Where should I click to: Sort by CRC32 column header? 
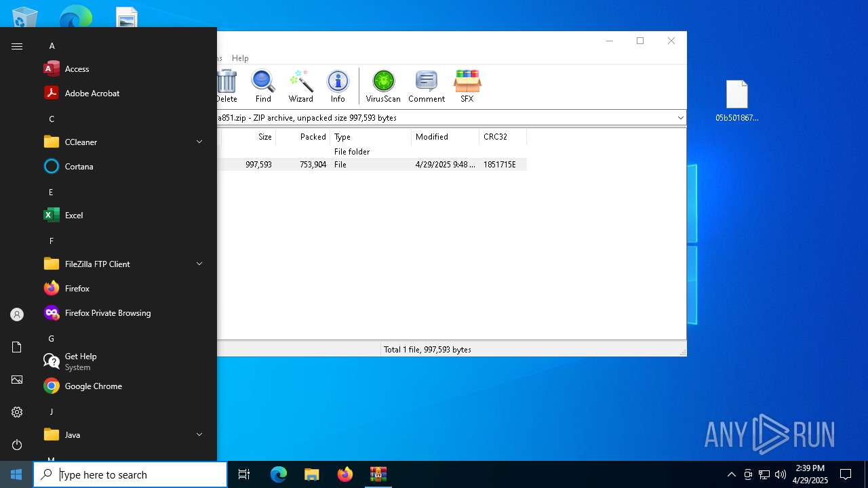click(502, 137)
